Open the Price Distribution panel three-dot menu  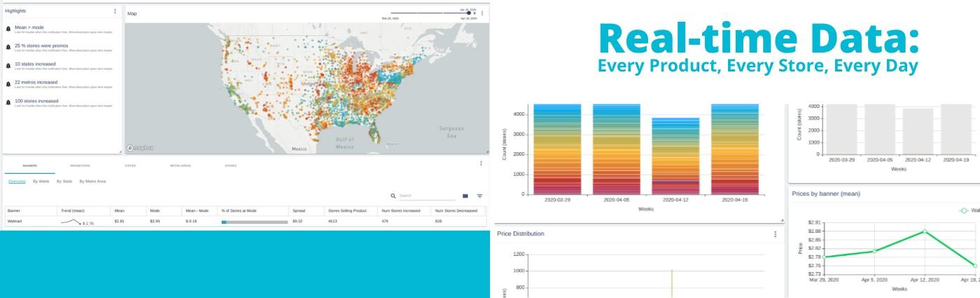[775, 234]
